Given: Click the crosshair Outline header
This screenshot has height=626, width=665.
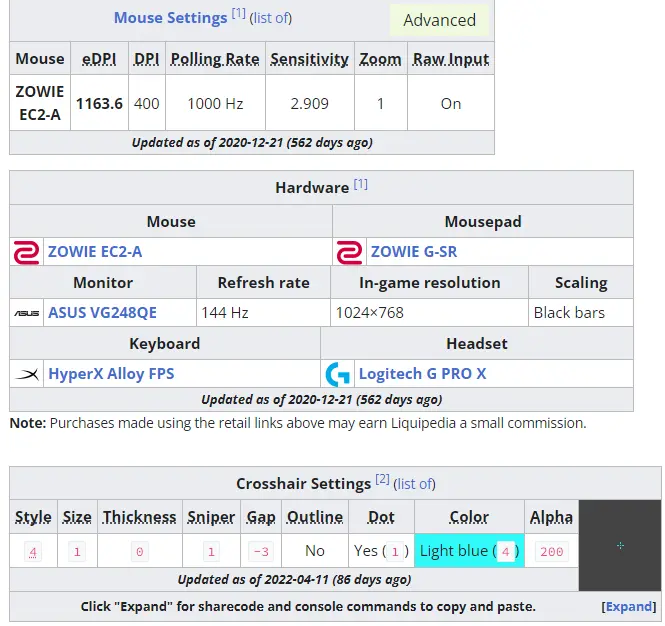Looking at the screenshot, I should pyautogui.click(x=315, y=517).
